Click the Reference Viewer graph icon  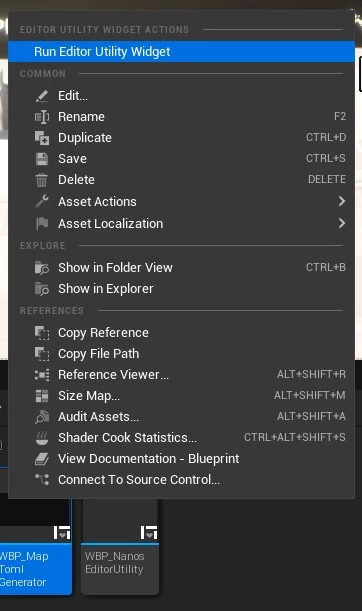coord(42,375)
